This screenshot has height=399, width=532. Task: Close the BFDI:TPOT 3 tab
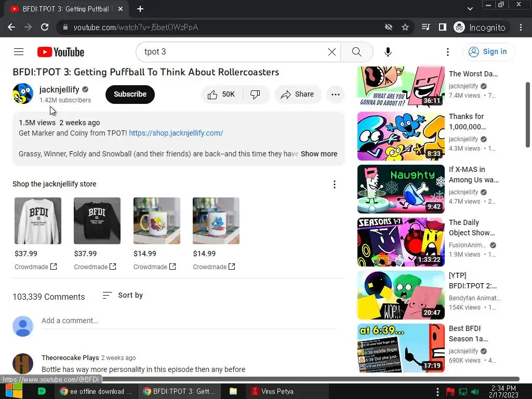pos(121,9)
